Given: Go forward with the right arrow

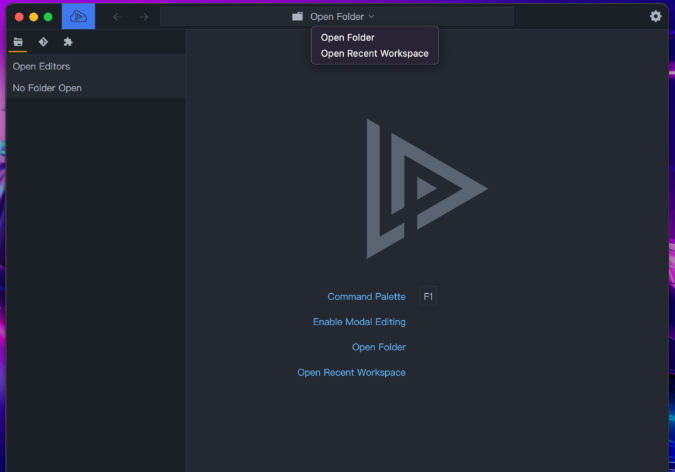Looking at the screenshot, I should coord(144,17).
